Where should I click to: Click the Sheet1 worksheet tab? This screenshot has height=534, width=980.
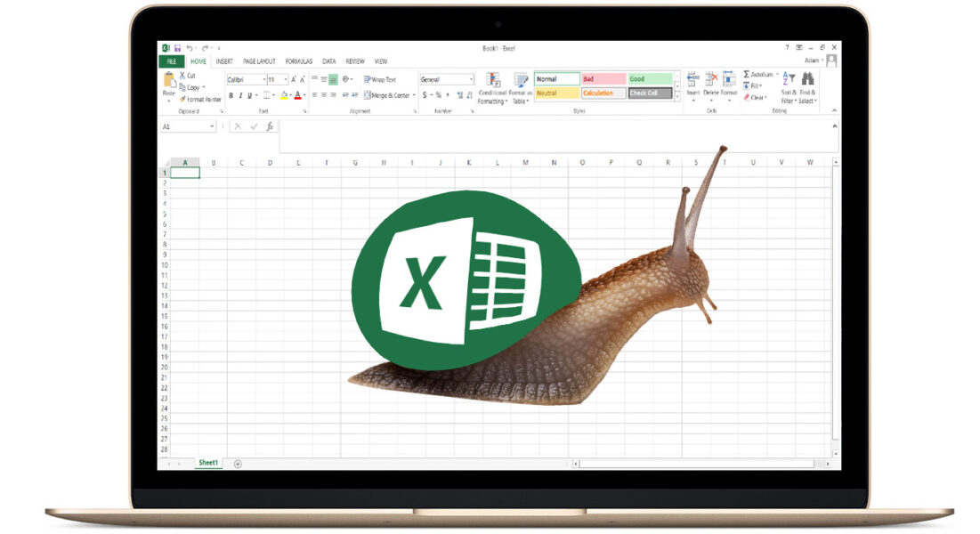coord(208,463)
